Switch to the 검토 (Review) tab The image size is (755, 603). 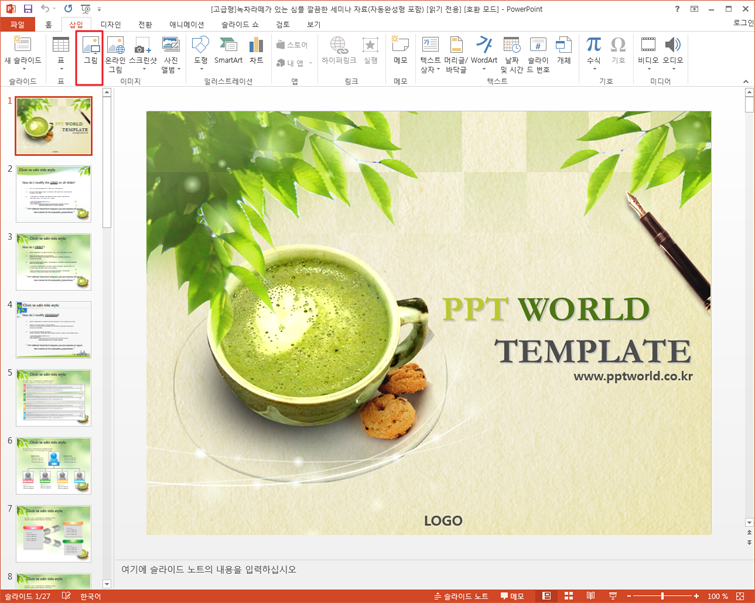tap(283, 25)
